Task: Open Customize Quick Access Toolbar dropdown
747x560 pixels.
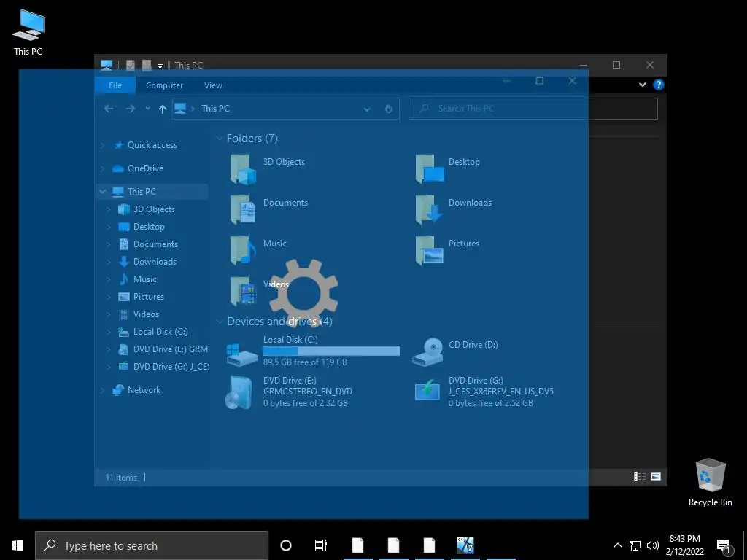Action: (160, 66)
